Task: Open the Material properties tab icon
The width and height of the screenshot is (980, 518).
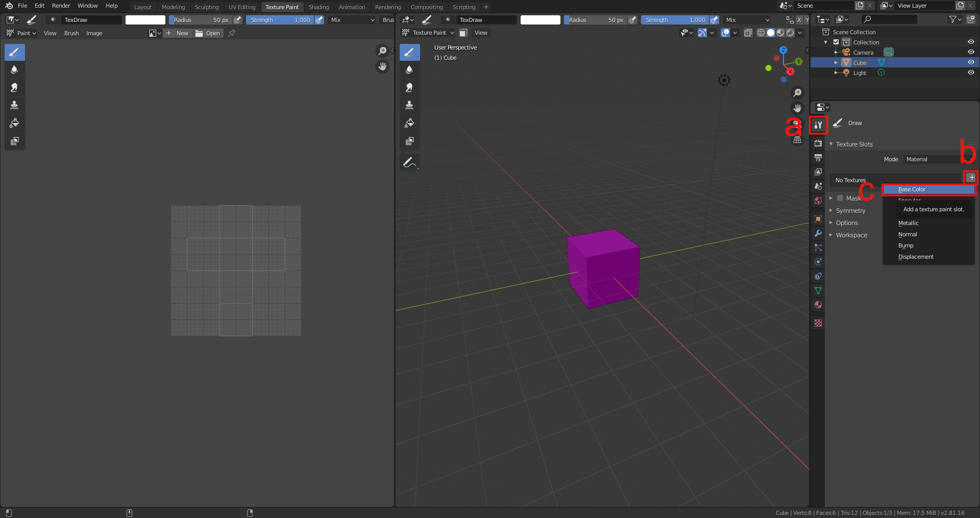Action: click(818, 305)
